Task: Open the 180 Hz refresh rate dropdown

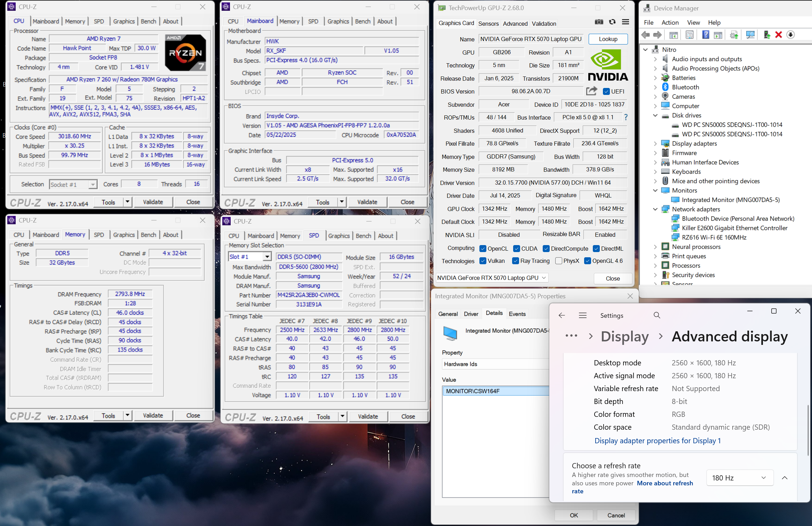Action: [740, 478]
